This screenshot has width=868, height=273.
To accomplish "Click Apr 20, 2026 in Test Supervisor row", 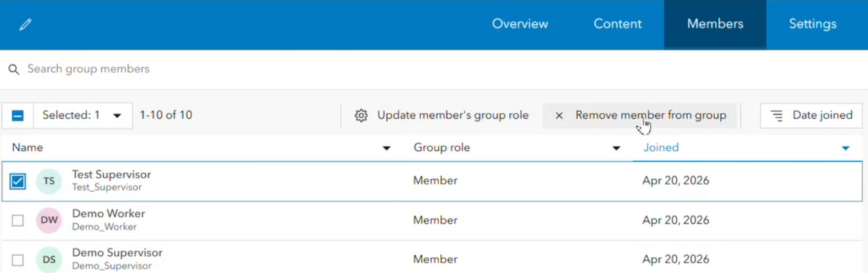I will [x=676, y=181].
